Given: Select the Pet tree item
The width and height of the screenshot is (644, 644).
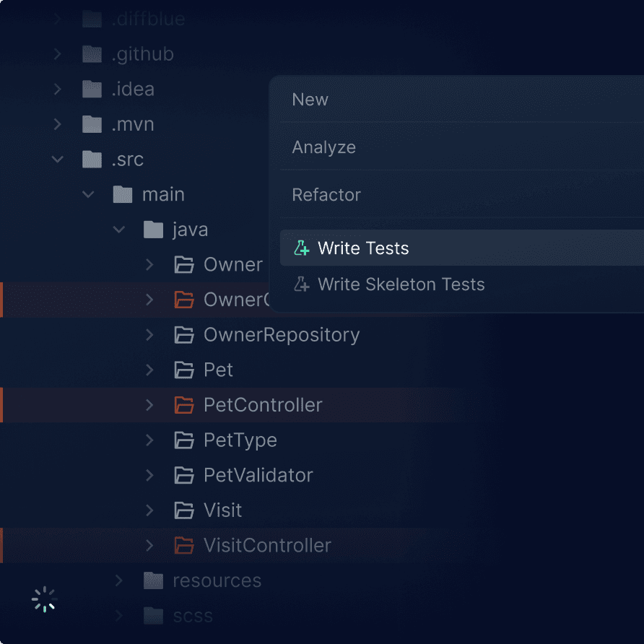Looking at the screenshot, I should tap(218, 370).
